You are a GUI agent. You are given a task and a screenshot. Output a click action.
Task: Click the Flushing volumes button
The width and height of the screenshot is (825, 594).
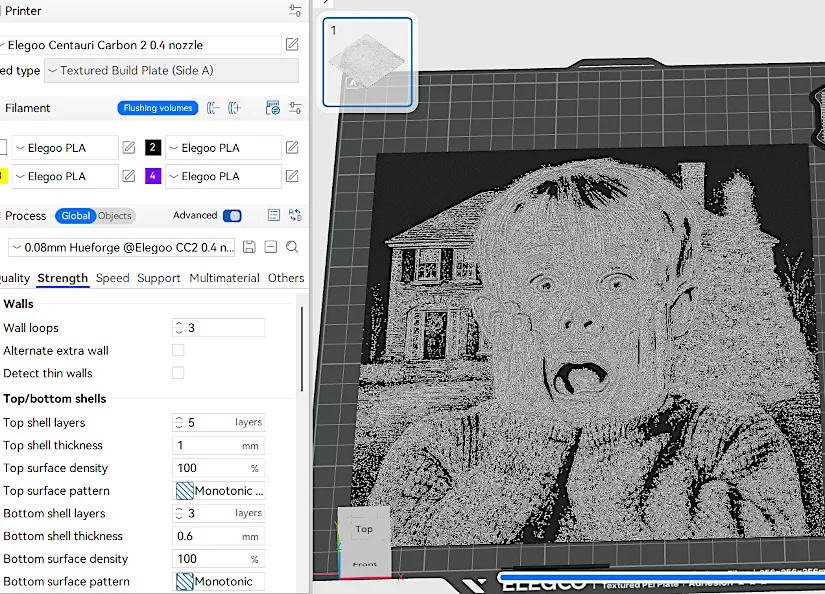(158, 108)
